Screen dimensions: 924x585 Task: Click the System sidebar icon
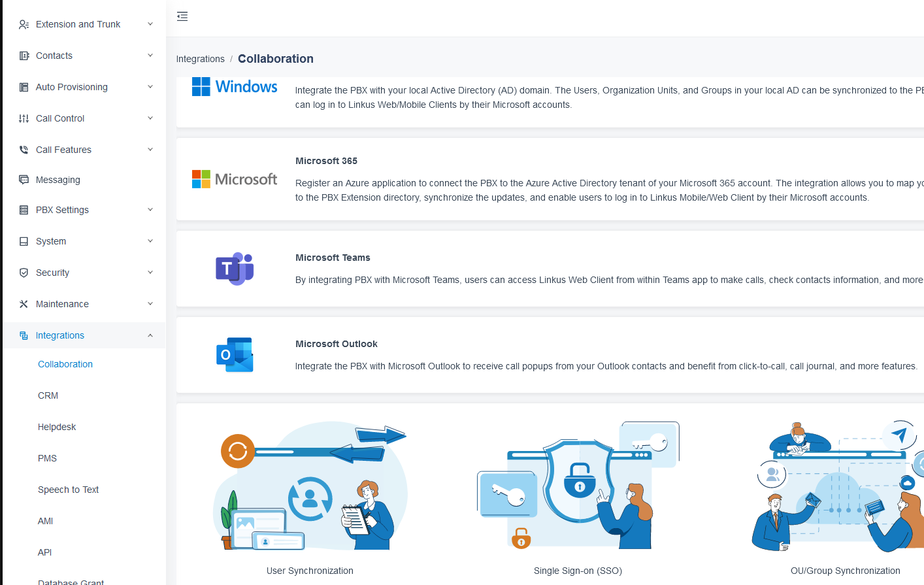pos(24,241)
